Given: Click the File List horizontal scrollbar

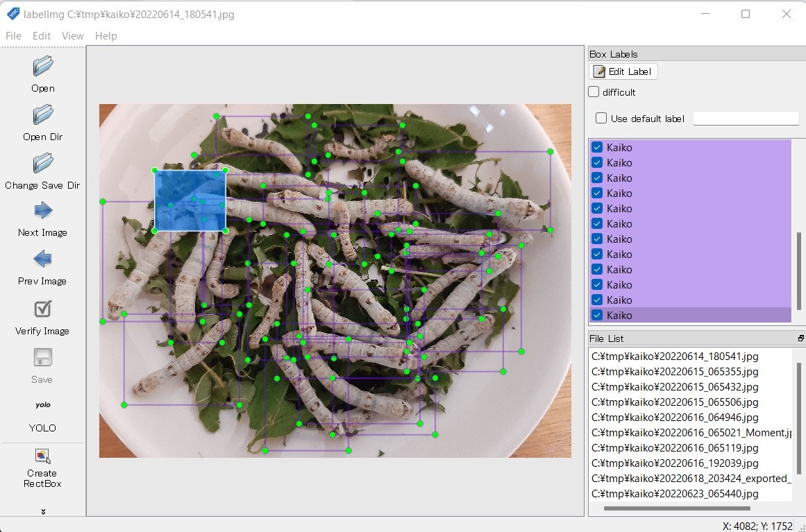Looking at the screenshot, I should (676, 508).
